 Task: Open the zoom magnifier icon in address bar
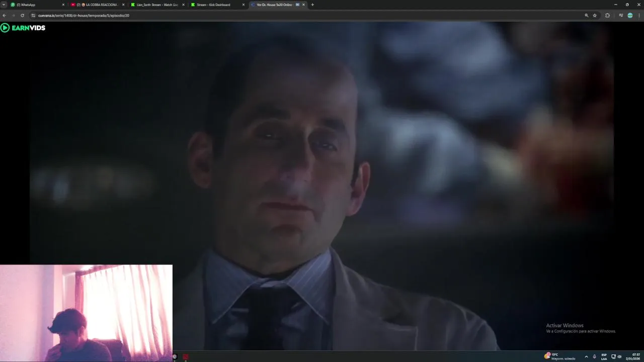[x=587, y=16]
